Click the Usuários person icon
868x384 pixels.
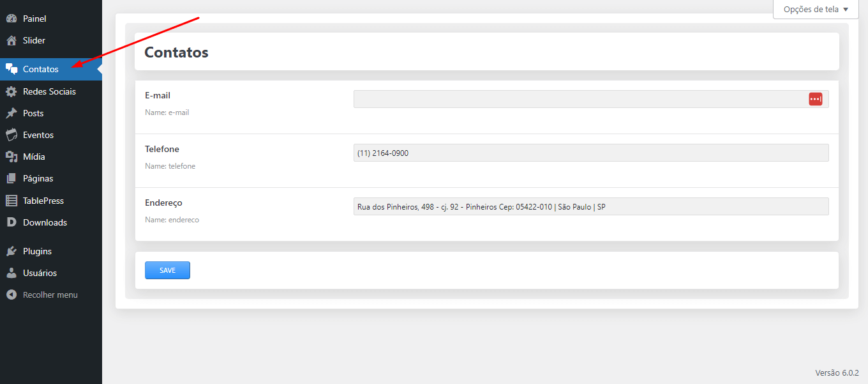[x=11, y=273]
